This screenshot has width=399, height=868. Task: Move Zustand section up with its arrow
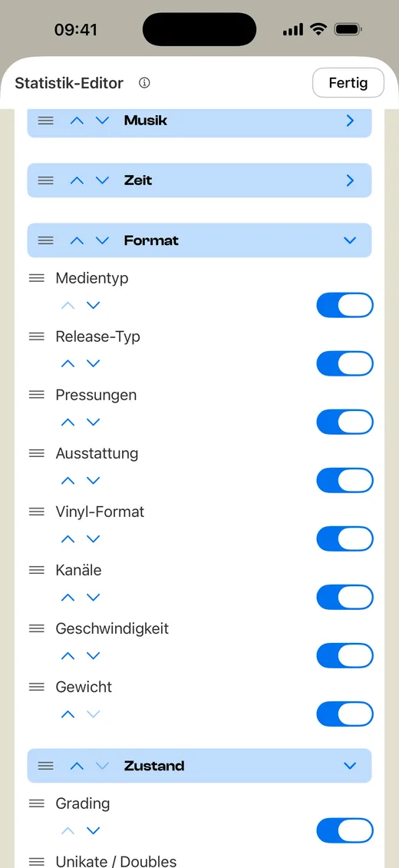point(77,766)
